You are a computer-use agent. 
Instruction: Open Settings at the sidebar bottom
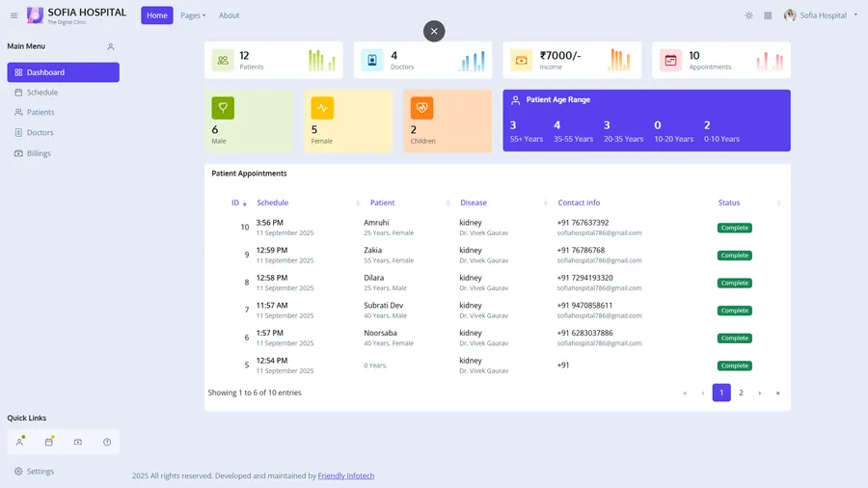34,472
